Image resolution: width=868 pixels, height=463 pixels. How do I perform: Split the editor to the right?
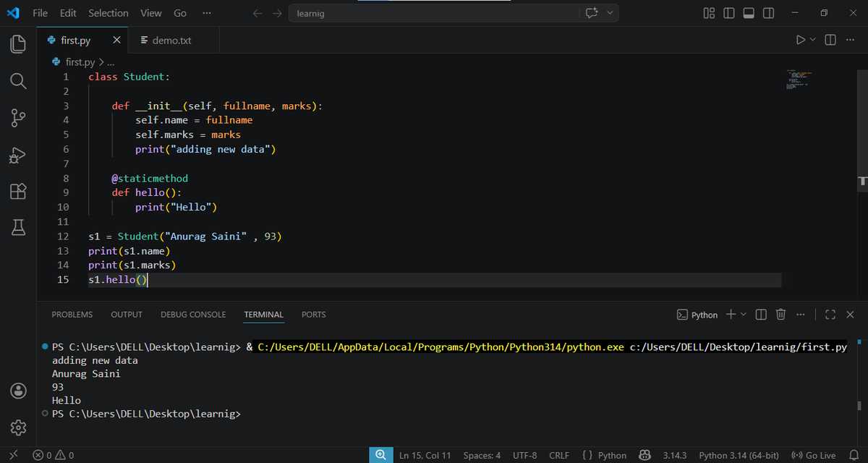click(x=830, y=40)
